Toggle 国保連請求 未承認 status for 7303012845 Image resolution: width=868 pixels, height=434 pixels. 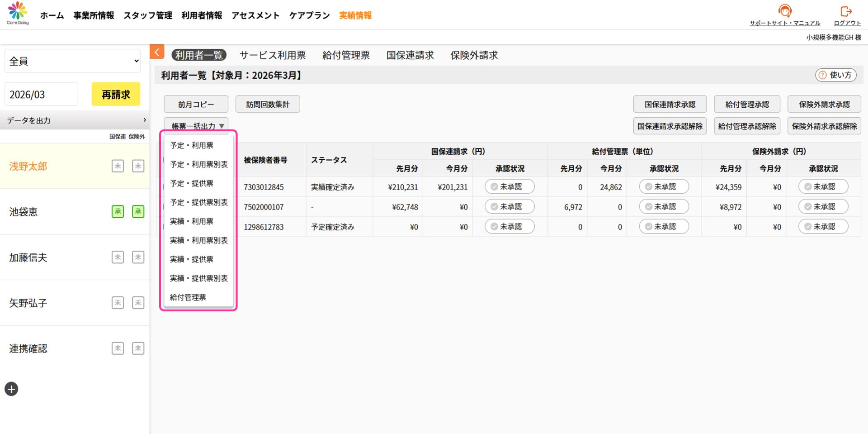[509, 187]
